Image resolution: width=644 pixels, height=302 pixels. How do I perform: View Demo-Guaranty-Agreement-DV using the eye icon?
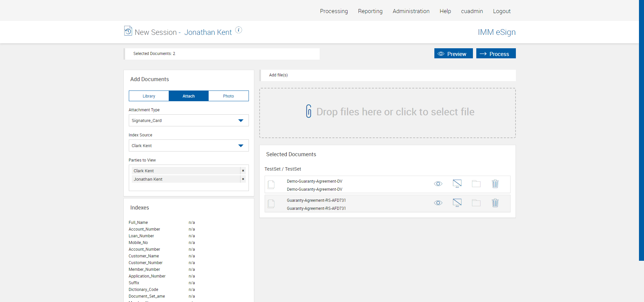point(438,184)
